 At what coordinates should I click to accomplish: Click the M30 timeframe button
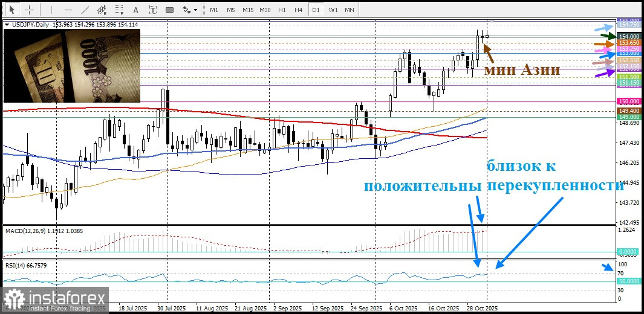pyautogui.click(x=265, y=10)
